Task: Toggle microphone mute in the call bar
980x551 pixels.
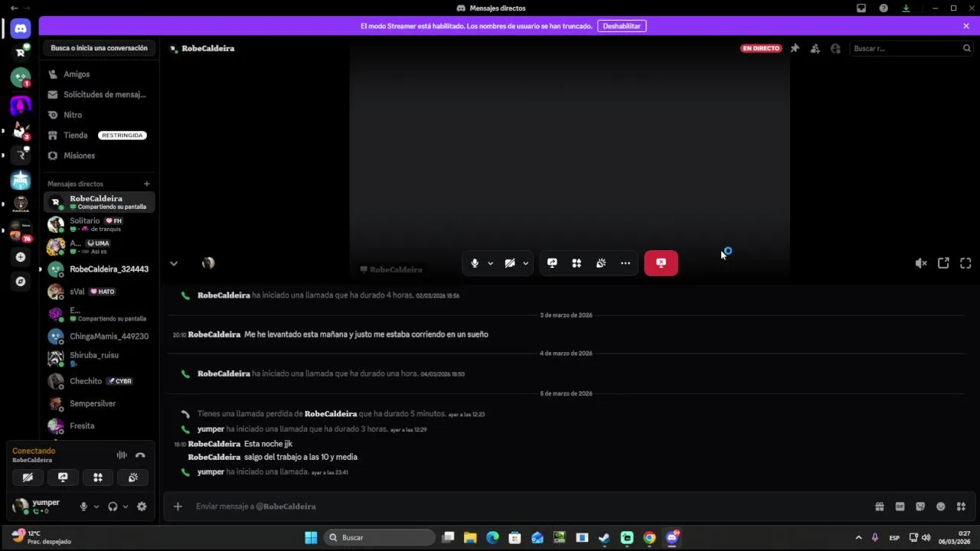Action: pos(475,263)
